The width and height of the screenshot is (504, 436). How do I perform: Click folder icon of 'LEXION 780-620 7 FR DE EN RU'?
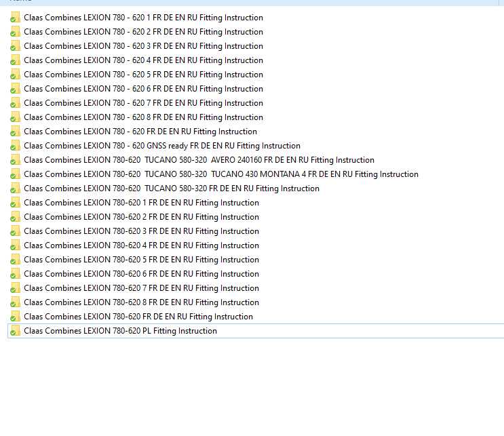tap(15, 288)
